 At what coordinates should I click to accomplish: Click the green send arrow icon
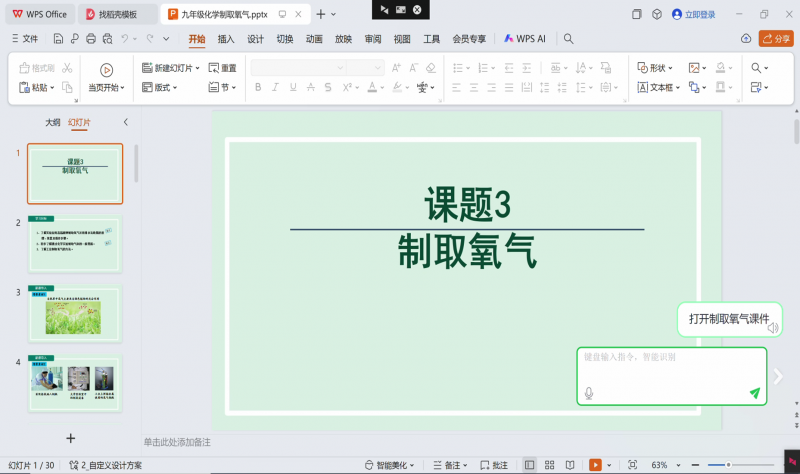755,393
